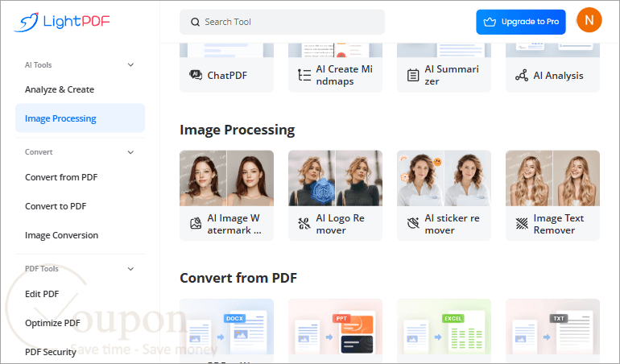Click the ChatPDF label
The image size is (620, 364).
click(x=227, y=75)
